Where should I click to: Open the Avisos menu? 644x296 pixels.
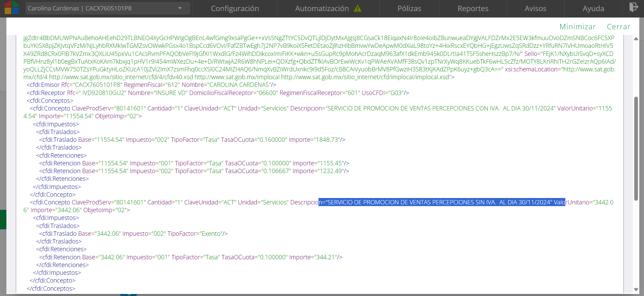(535, 9)
